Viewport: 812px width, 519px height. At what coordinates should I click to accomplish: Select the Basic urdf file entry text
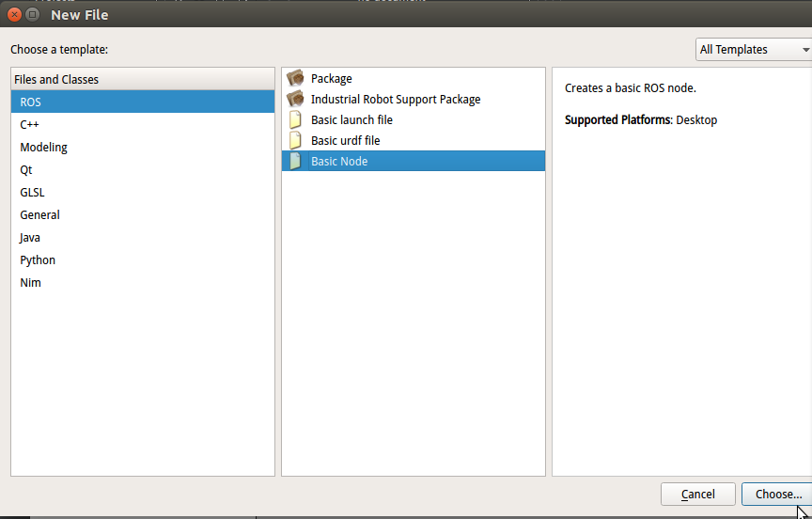pos(346,140)
